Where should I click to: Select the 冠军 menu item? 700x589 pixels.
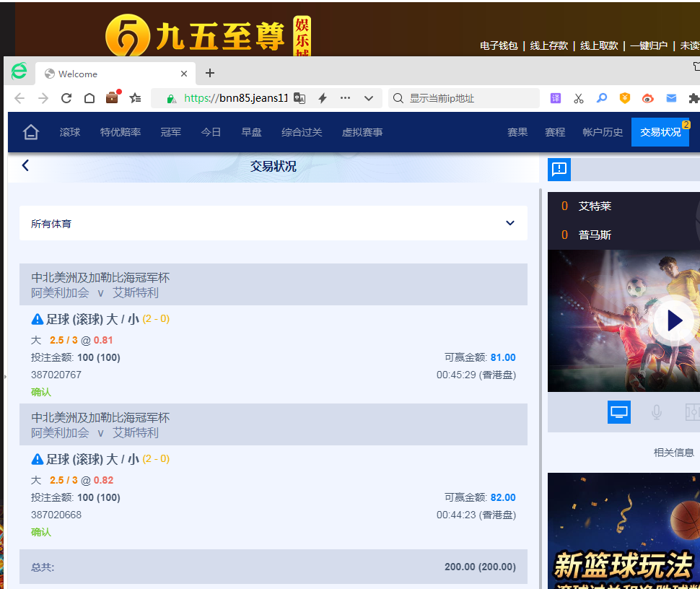tap(171, 132)
